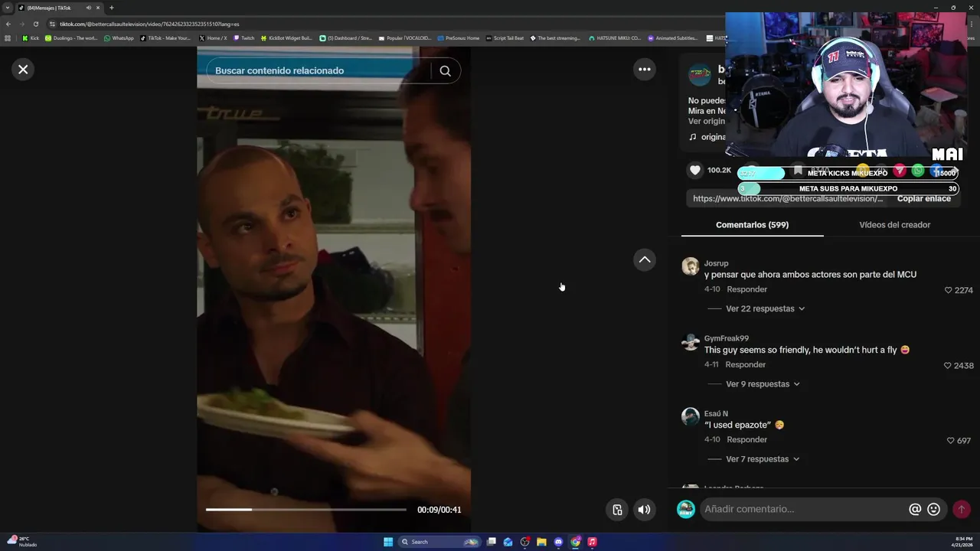Open a new browser tab with plus
Image resolution: width=980 pixels, height=551 pixels.
click(x=111, y=8)
